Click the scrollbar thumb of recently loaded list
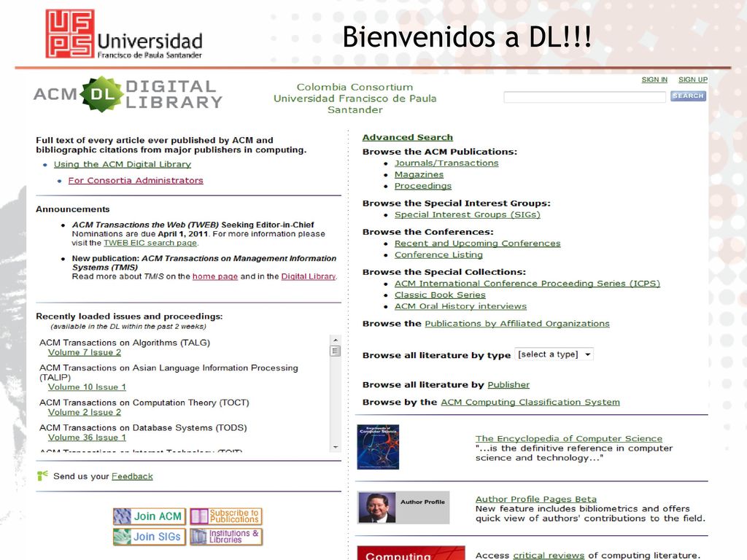Screen dimensions: 747x560 [336, 351]
